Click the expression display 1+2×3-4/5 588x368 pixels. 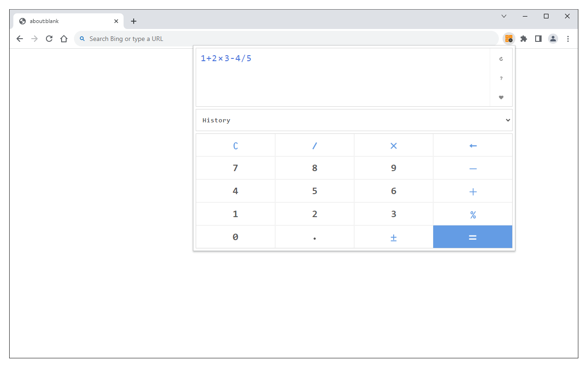click(x=226, y=58)
